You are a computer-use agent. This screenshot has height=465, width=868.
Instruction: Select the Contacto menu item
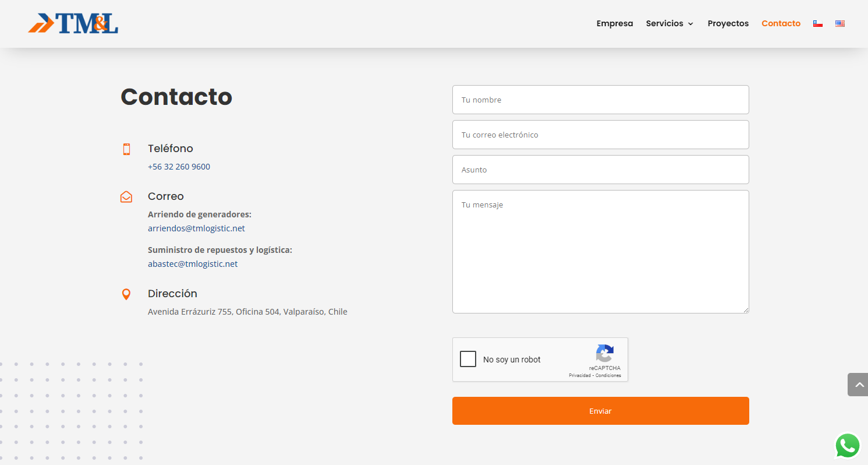(x=781, y=24)
